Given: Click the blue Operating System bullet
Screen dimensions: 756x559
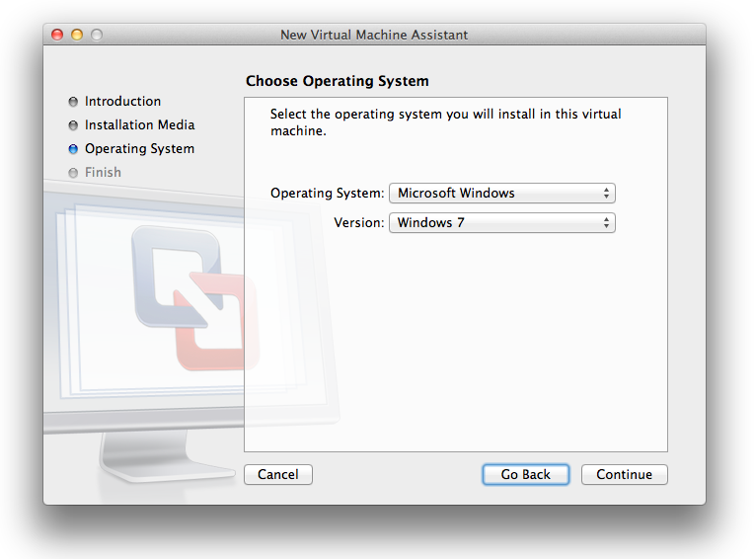Looking at the screenshot, I should point(73,149).
